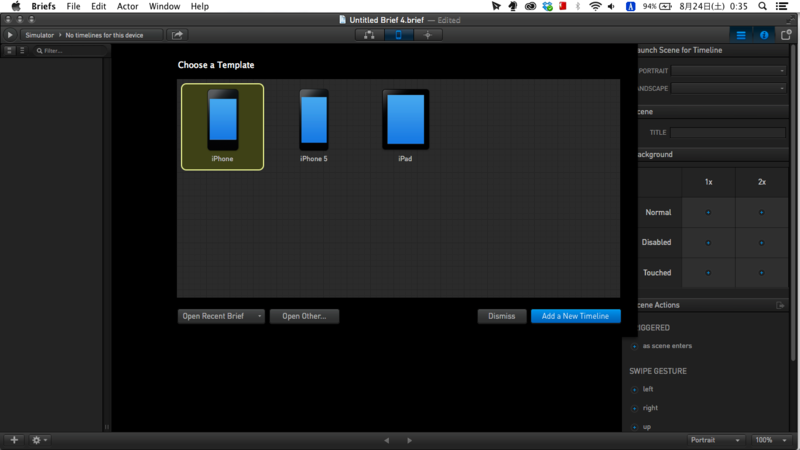The width and height of the screenshot is (800, 450).
Task: Open the Apple menu
Action: pos(15,6)
